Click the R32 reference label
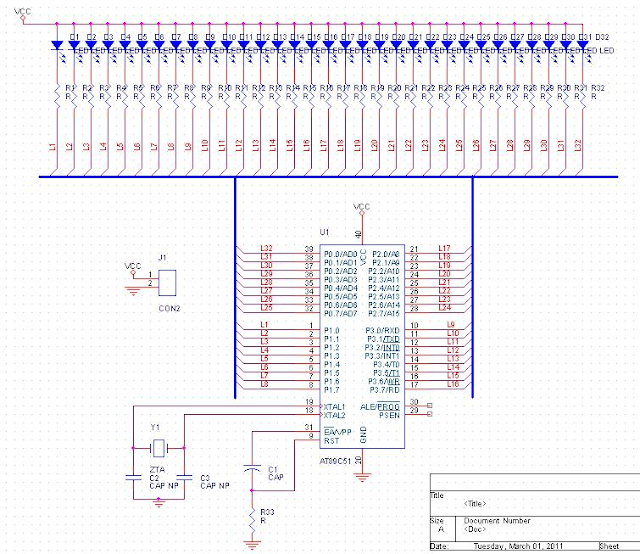The height and width of the screenshot is (554, 640). tap(598, 88)
